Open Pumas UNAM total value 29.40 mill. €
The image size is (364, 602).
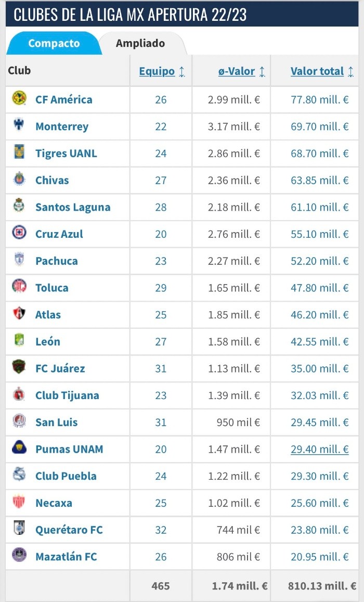(x=319, y=449)
